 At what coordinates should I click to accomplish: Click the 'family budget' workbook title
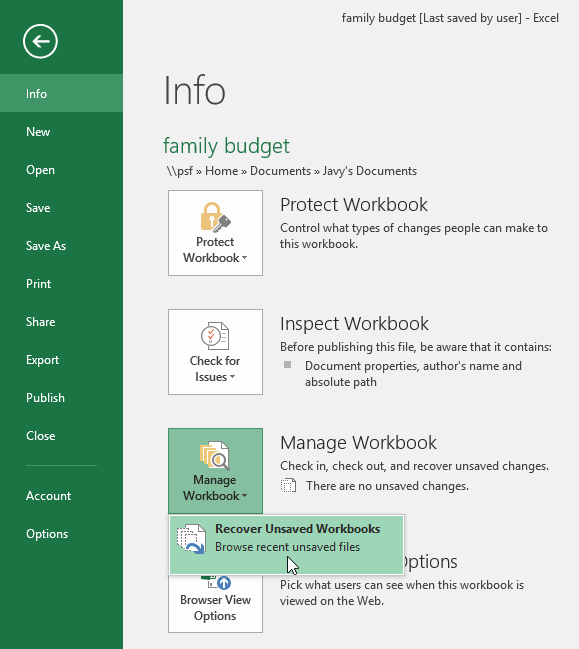click(x=226, y=146)
